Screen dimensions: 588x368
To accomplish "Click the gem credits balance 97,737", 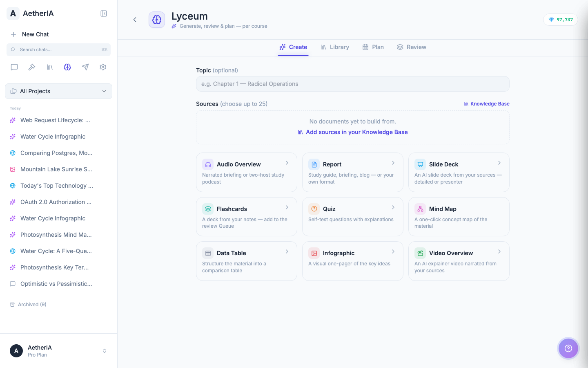I will pyautogui.click(x=561, y=20).
